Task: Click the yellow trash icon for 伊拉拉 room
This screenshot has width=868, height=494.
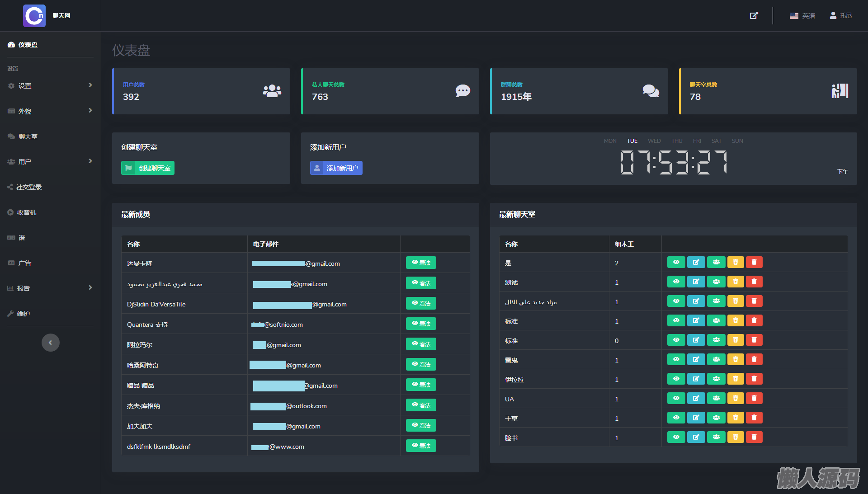Action: [x=736, y=379]
